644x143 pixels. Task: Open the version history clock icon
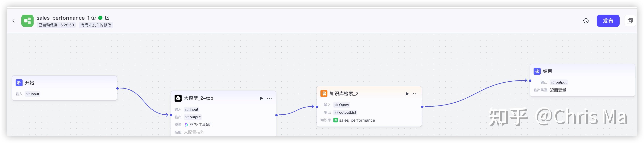tap(586, 21)
